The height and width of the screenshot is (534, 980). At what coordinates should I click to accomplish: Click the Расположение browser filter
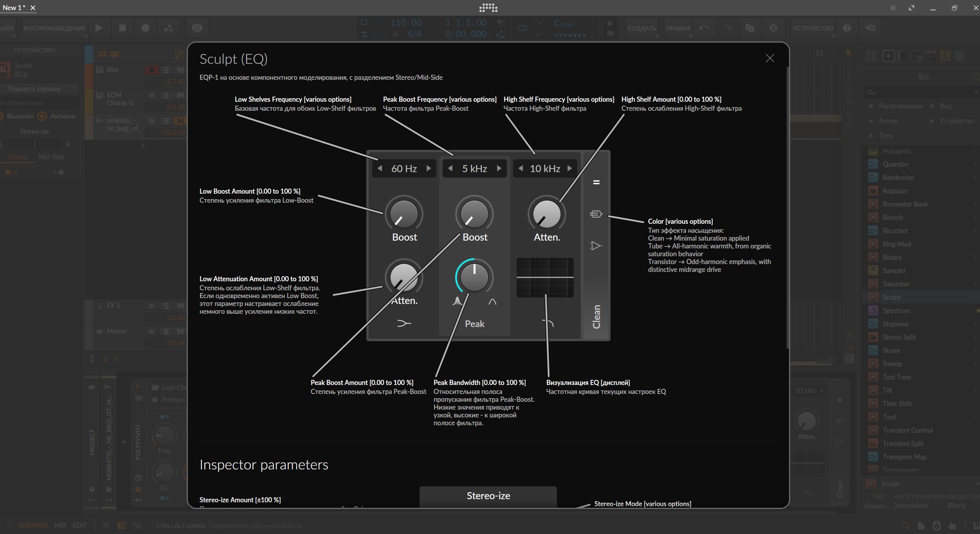coord(895,106)
